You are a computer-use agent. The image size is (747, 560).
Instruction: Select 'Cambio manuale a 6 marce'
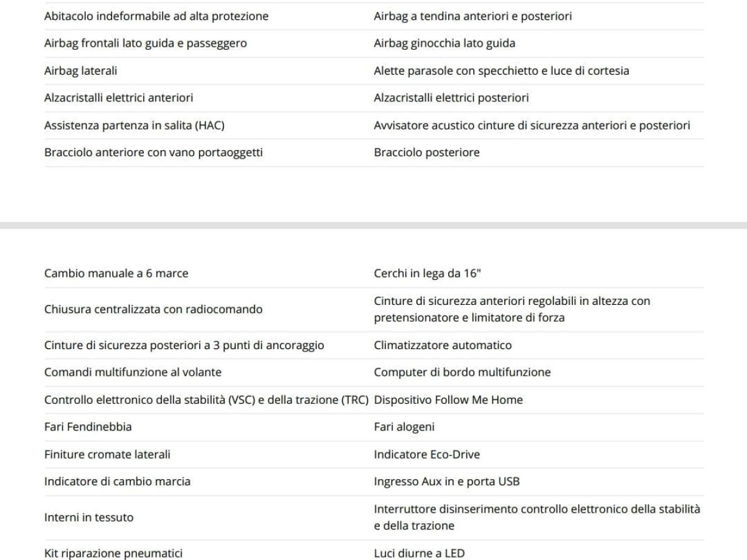click(x=116, y=273)
